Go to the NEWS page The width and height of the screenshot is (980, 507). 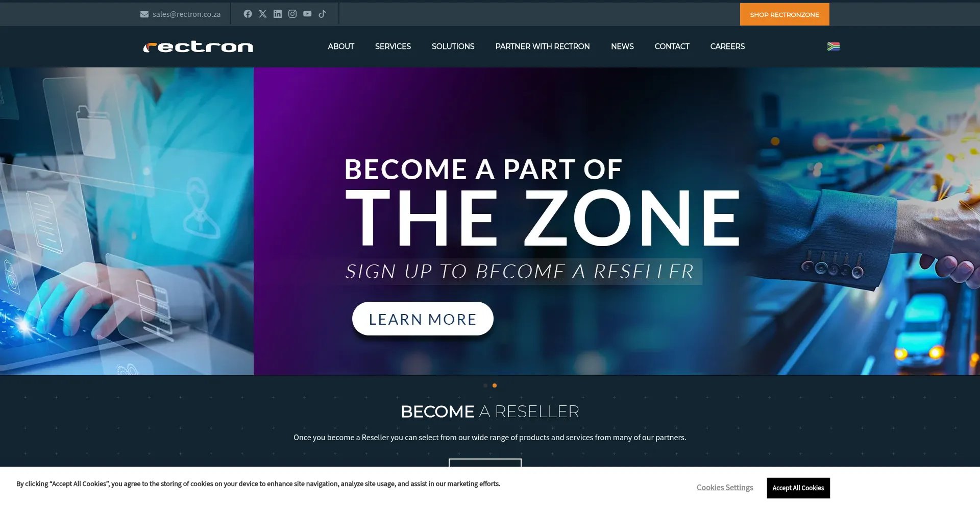click(x=622, y=46)
